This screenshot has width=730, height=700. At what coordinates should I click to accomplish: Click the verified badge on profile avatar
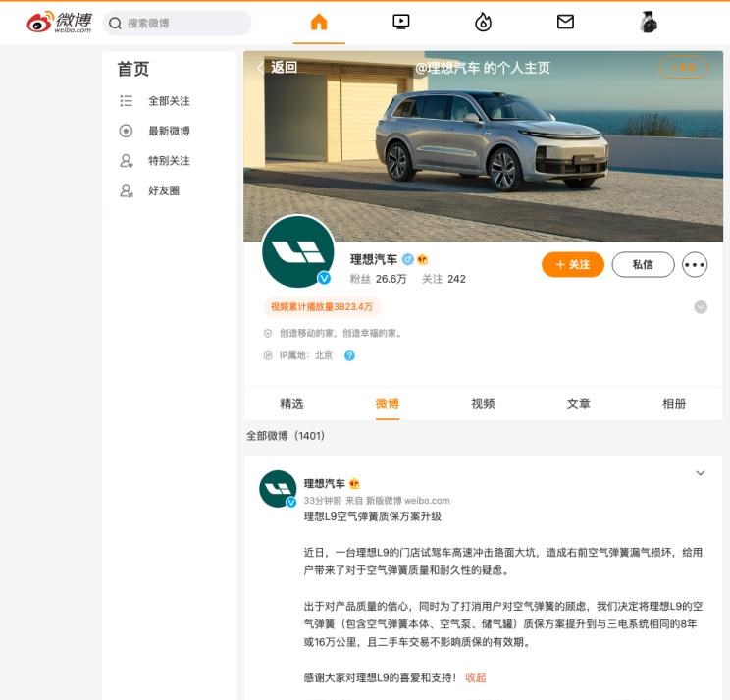(324, 278)
